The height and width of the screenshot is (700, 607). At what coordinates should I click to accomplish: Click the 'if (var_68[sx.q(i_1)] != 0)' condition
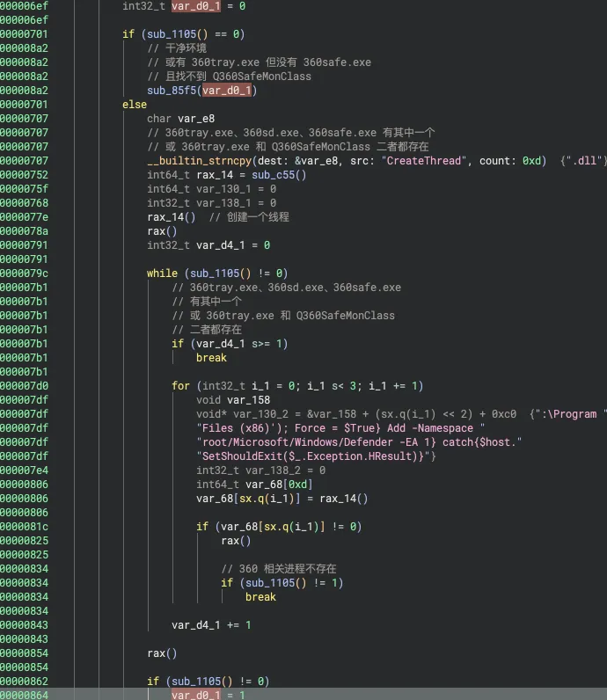tap(279, 527)
